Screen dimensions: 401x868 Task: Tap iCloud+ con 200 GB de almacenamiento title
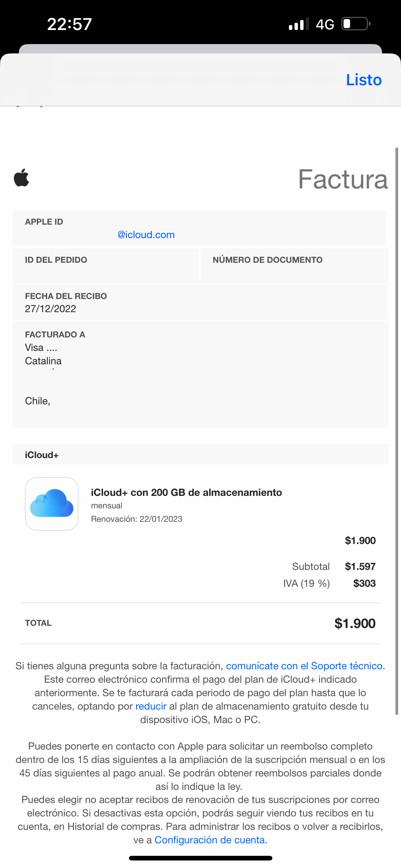tap(186, 492)
